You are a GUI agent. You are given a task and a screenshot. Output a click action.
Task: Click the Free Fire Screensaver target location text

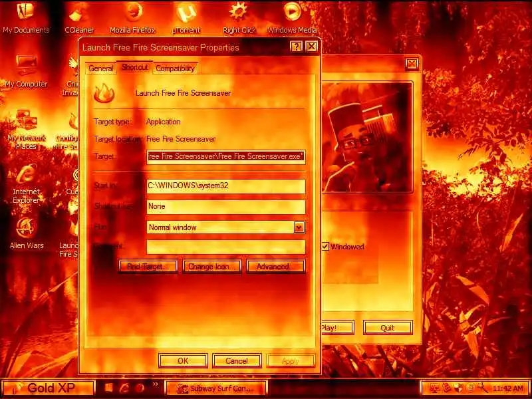[181, 139]
